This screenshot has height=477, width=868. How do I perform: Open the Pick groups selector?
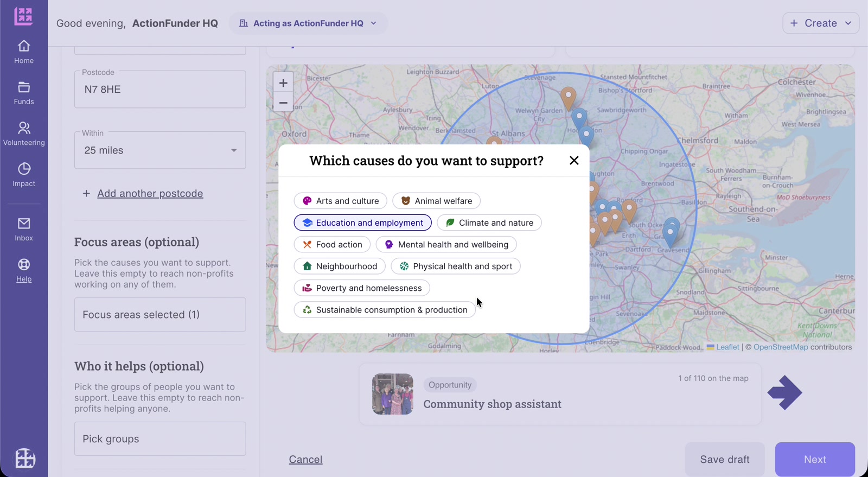click(160, 439)
